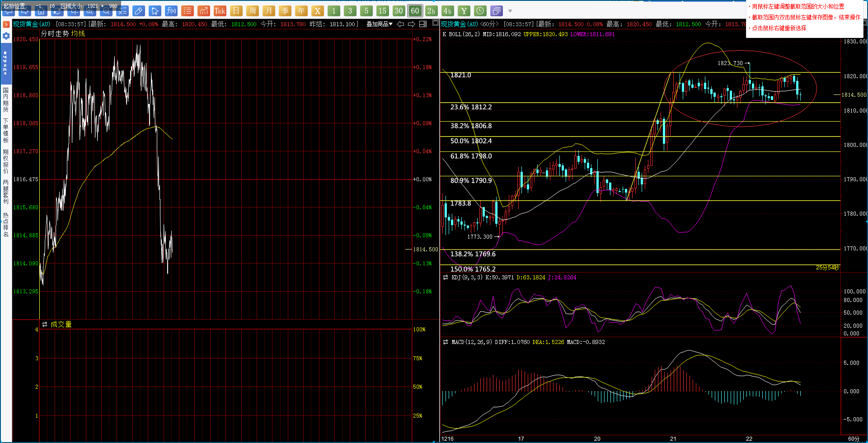Expand the toolbar overflow arrow
This screenshot has height=443, width=868.
click(x=510, y=11)
